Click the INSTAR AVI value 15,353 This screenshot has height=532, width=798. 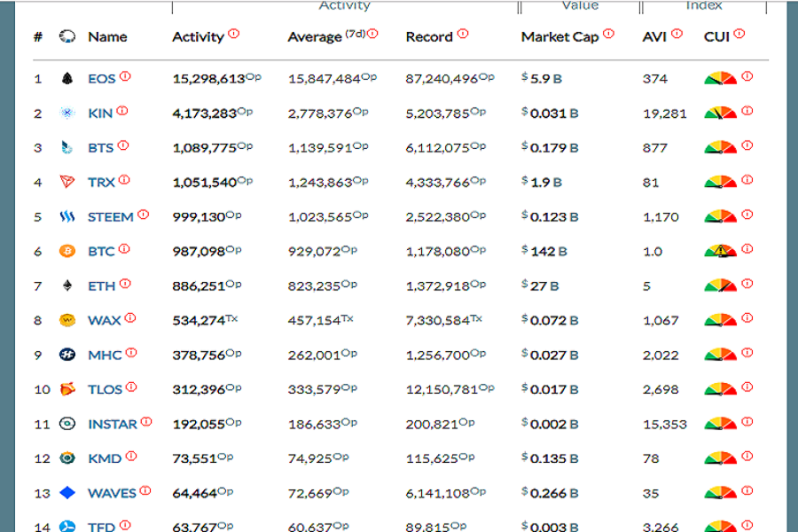click(x=665, y=424)
